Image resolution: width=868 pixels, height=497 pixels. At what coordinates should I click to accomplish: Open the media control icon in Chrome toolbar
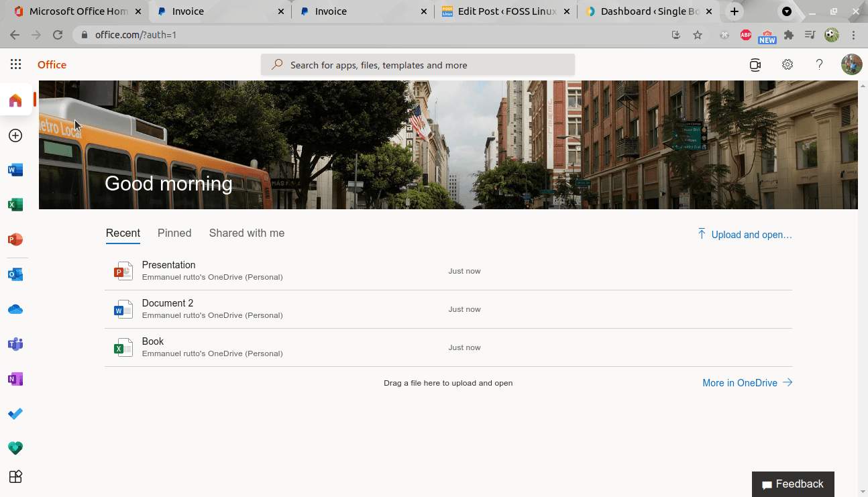tap(810, 35)
